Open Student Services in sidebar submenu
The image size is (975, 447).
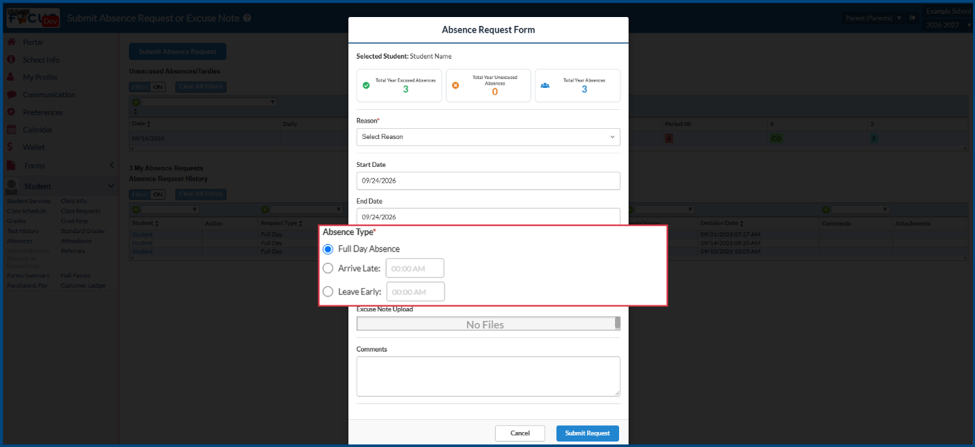29,201
